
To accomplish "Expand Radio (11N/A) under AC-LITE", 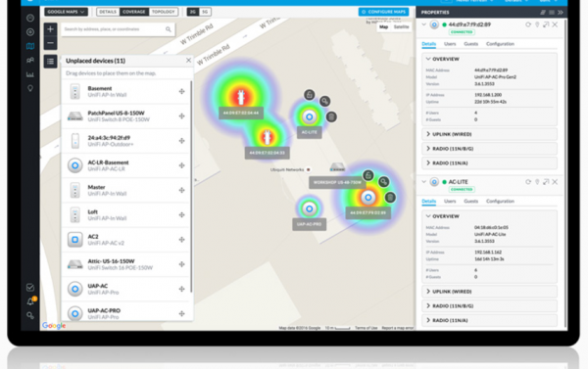I will (489, 321).
